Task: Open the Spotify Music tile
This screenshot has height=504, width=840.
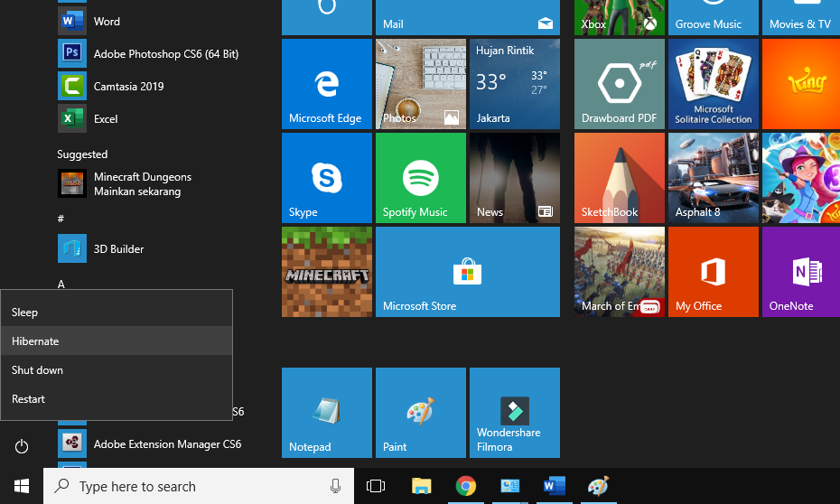Action: (x=421, y=178)
